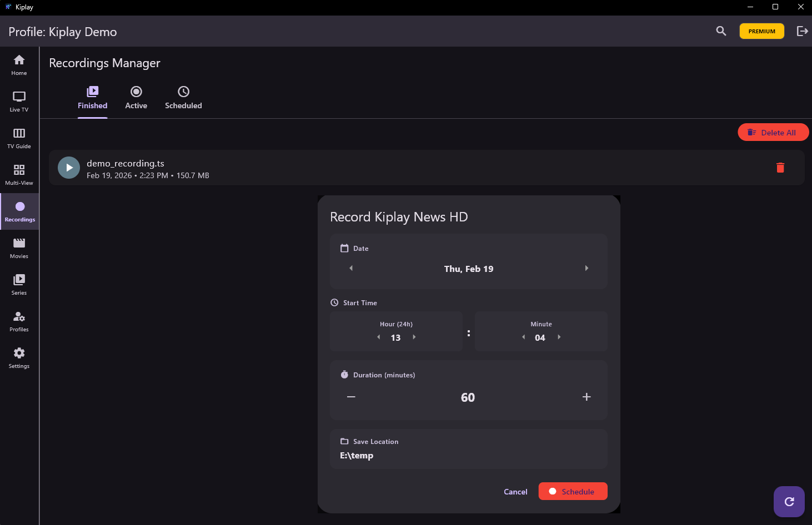This screenshot has width=812, height=525.
Task: Increase the recording duration with plus
Action: point(587,397)
